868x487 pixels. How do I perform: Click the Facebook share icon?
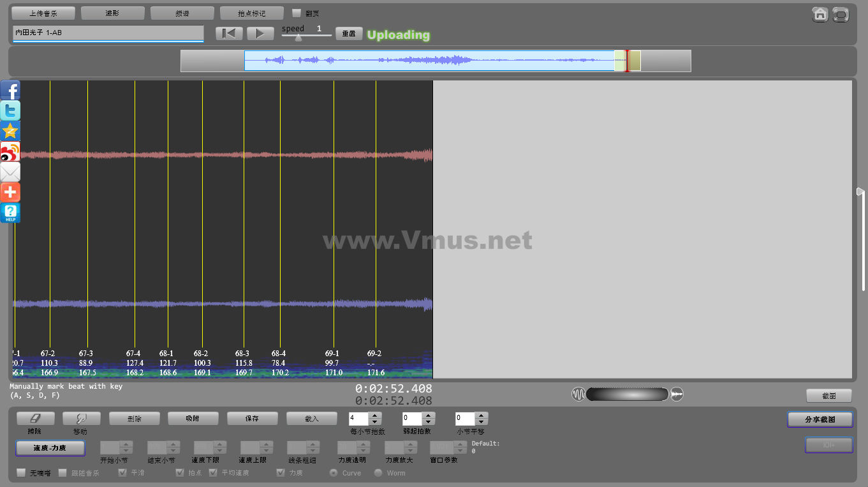pos(10,90)
